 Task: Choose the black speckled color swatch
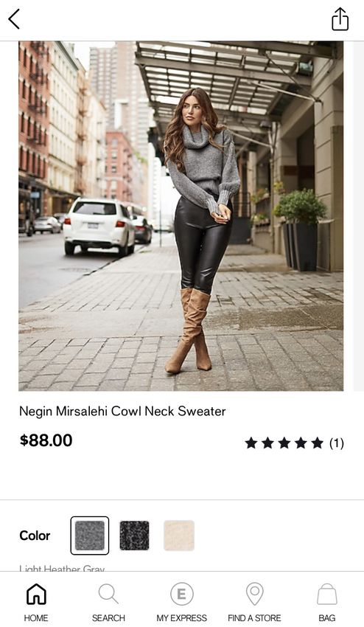click(x=134, y=536)
